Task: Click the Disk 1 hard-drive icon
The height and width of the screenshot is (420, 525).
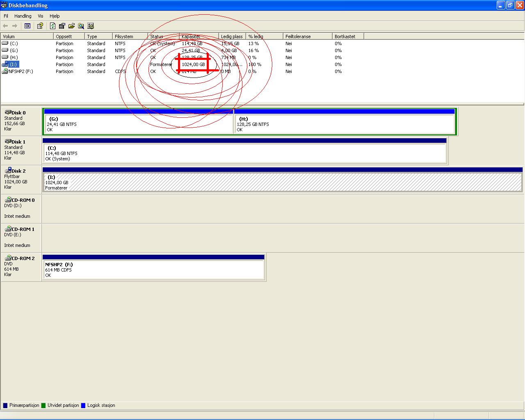Action: 8,141
